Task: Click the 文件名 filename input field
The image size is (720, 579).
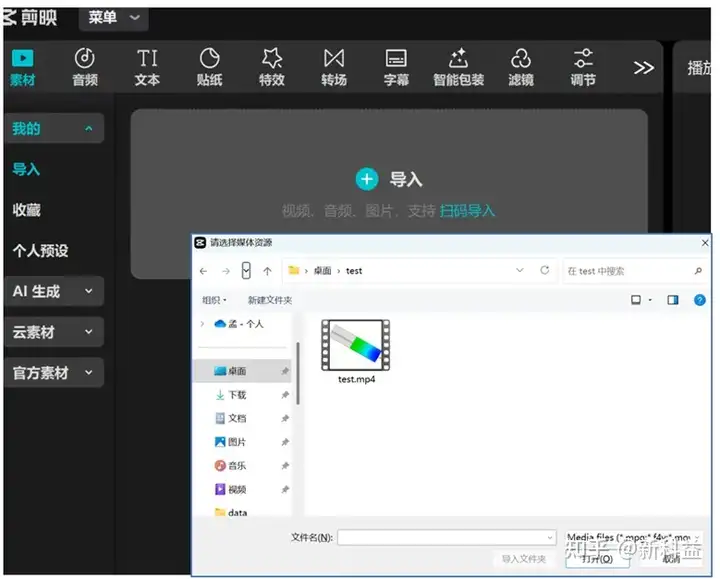Action: [x=446, y=537]
